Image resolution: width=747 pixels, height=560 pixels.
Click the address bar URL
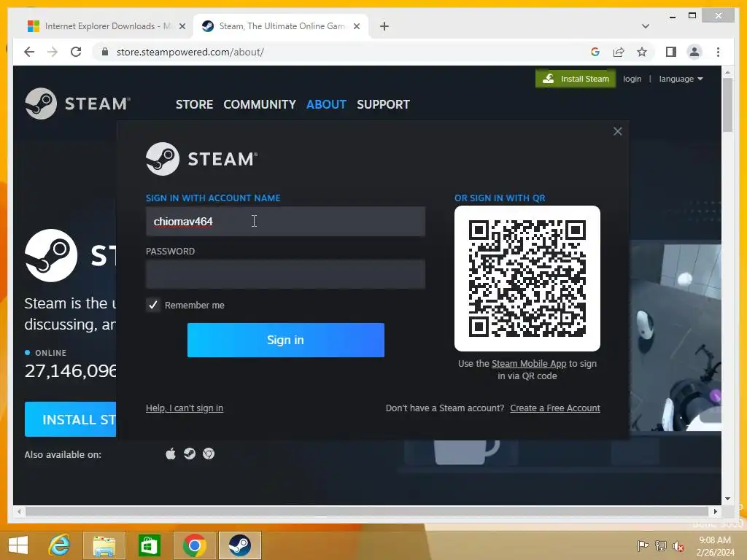click(190, 52)
